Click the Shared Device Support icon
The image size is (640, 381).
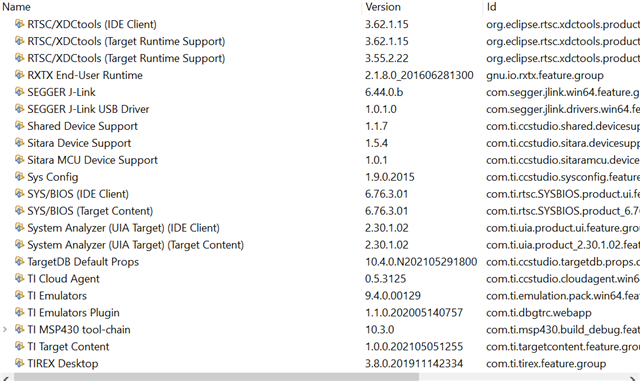coord(19,126)
